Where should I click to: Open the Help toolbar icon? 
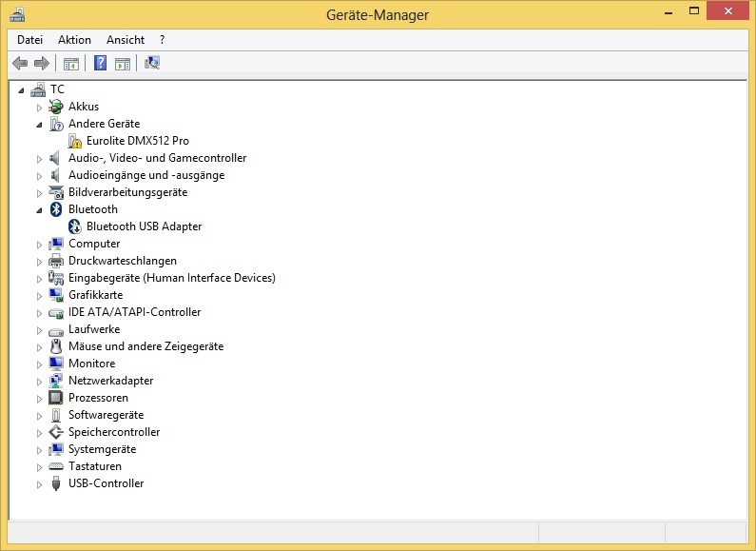coord(100,63)
